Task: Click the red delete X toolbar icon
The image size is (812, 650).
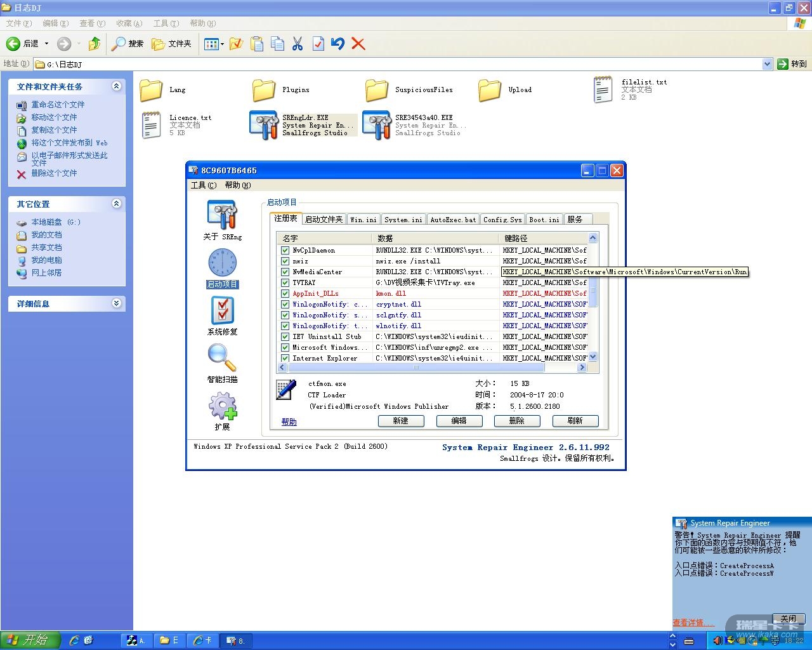Action: pos(358,44)
